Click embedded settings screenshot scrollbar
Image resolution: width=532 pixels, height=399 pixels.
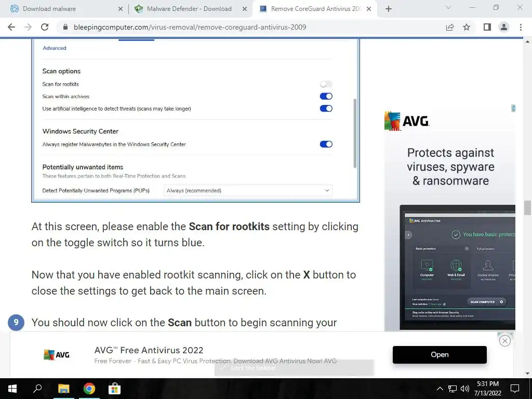pyautogui.click(x=355, y=134)
